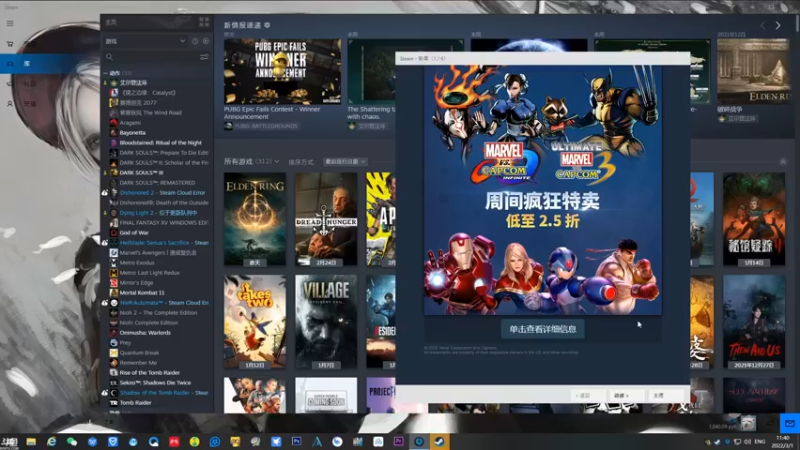
Task: Select Bayonetta in the game list
Action: pos(133,133)
